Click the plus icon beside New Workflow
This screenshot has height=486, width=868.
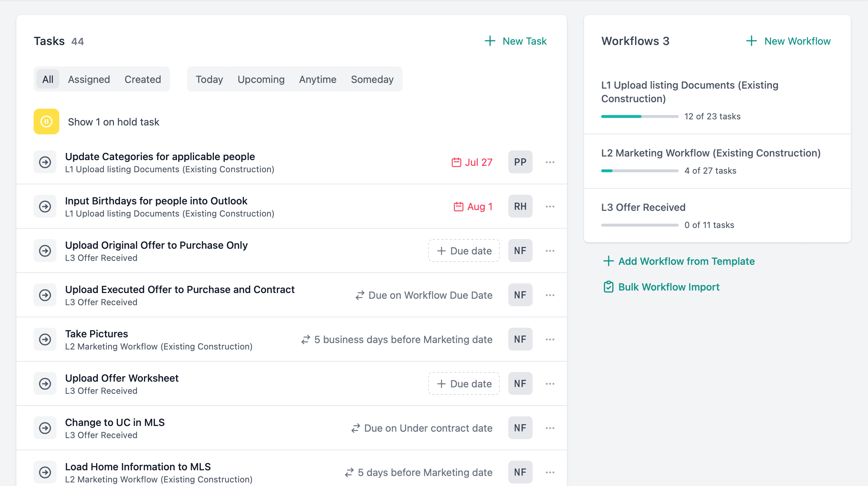[752, 41]
